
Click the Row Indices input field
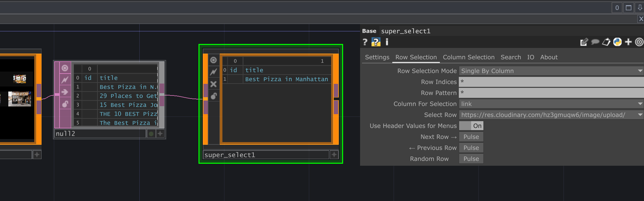[551, 82]
